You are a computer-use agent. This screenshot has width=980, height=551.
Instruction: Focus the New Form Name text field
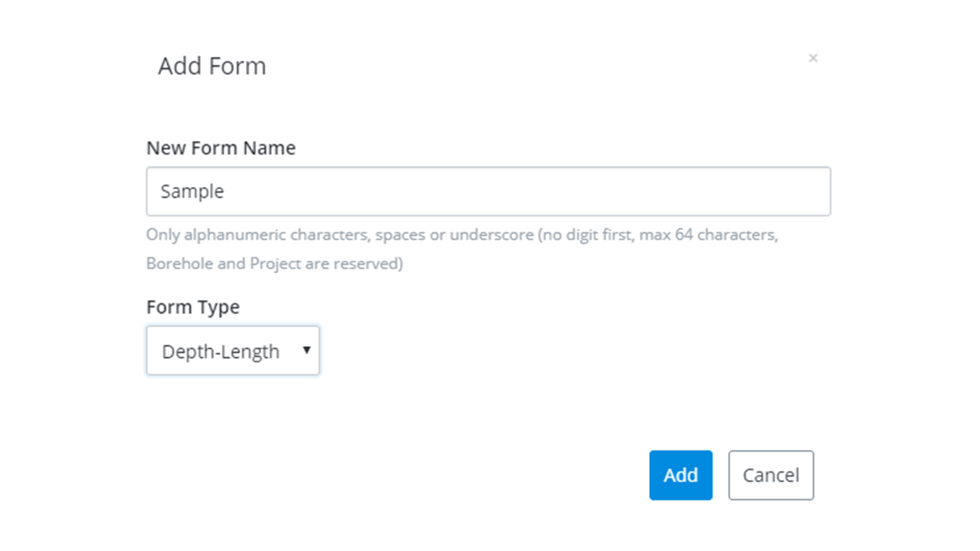488,191
